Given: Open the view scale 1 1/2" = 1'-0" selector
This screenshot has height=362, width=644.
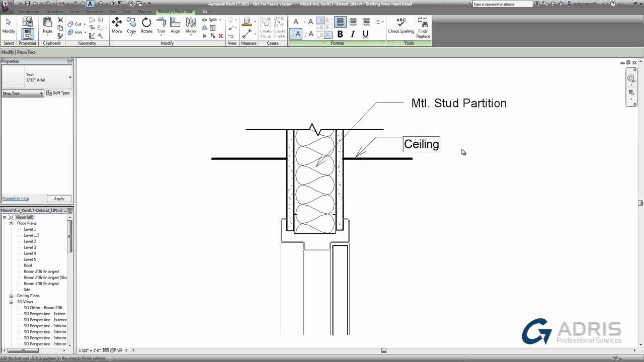Looking at the screenshot, I should click(x=90, y=350).
